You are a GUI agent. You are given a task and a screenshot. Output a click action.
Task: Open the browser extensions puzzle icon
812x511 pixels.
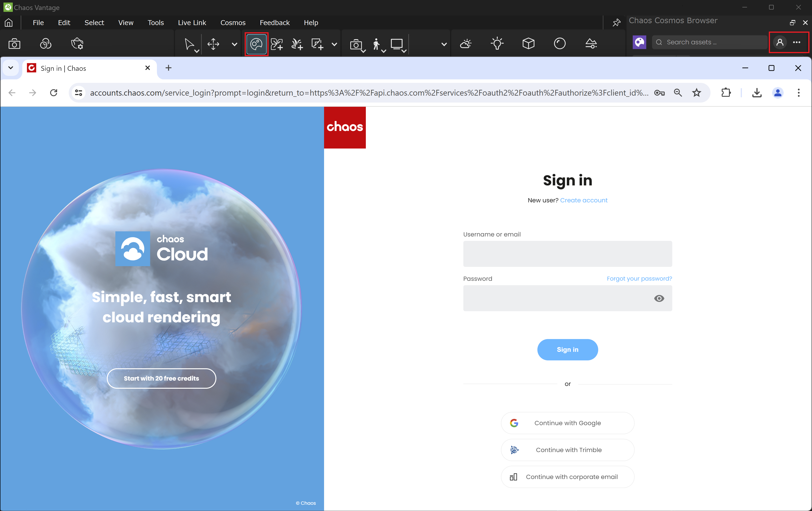point(726,93)
